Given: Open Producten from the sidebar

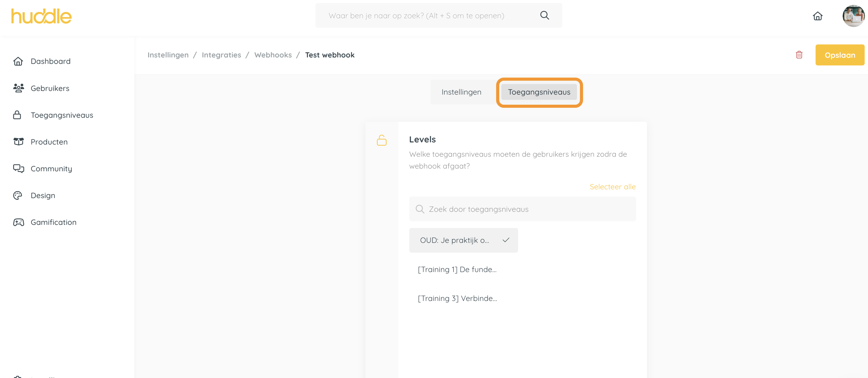Looking at the screenshot, I should (49, 142).
